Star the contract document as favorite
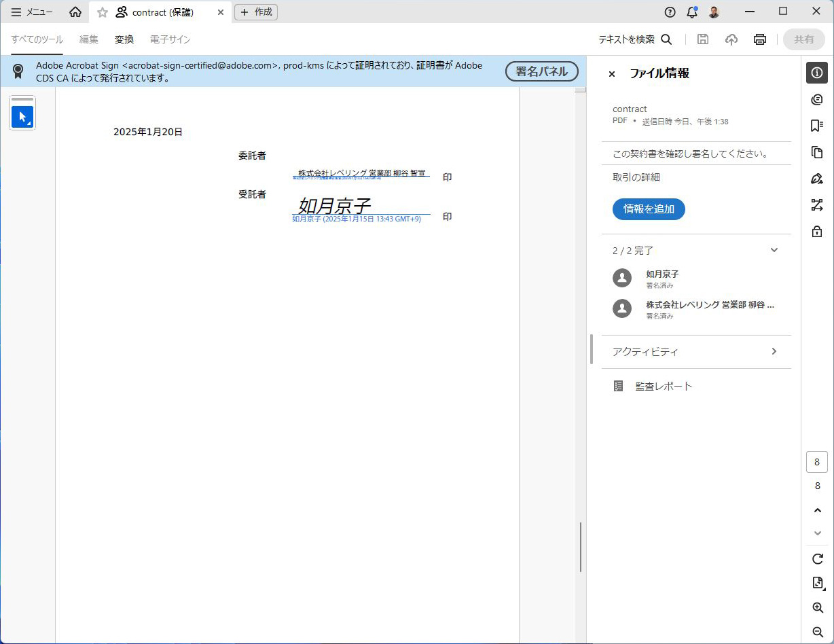Viewport: 834px width, 644px height. (103, 12)
